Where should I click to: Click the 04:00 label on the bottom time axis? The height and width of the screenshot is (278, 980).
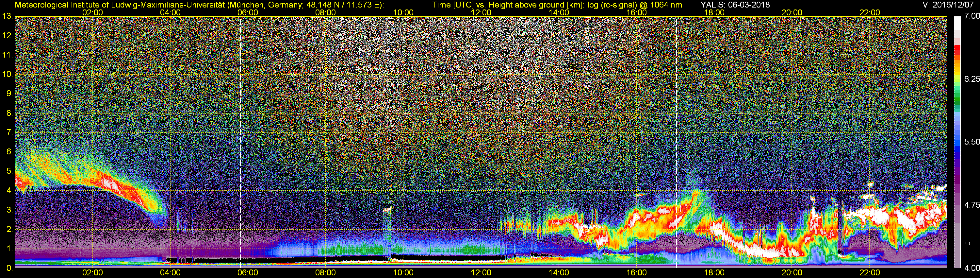click(x=170, y=273)
